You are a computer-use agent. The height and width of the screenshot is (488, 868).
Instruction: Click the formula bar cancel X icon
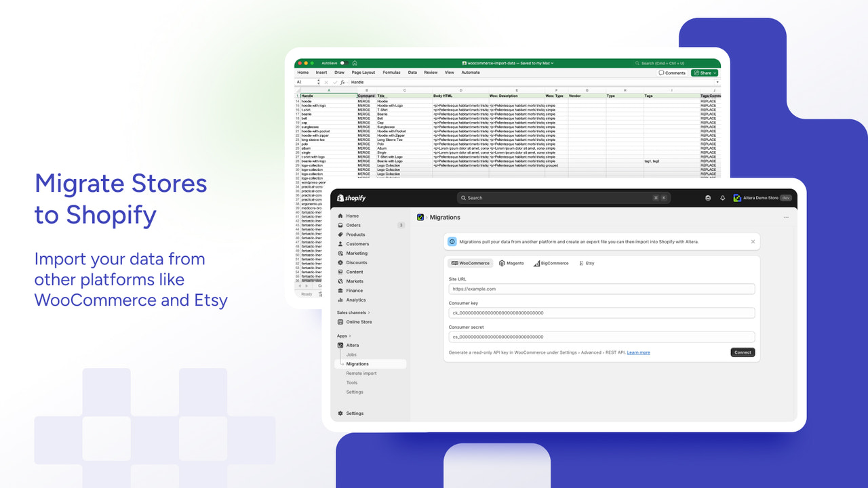[x=326, y=82]
